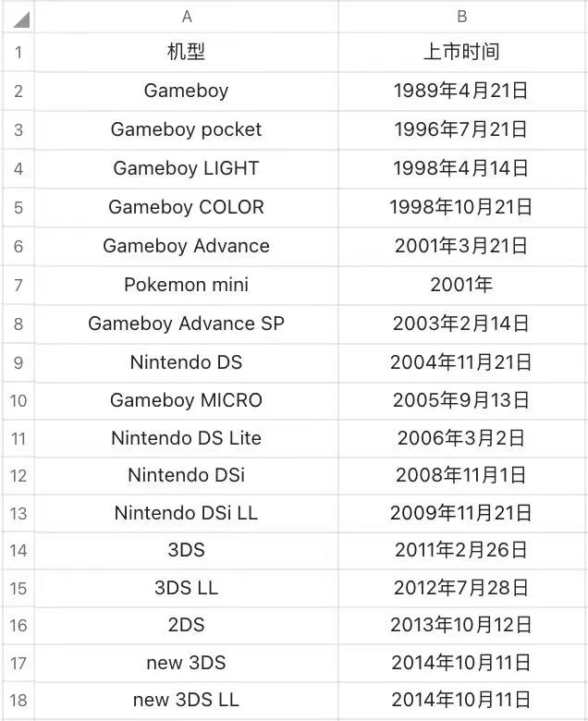Select the 3DS LL cell

coord(186,588)
